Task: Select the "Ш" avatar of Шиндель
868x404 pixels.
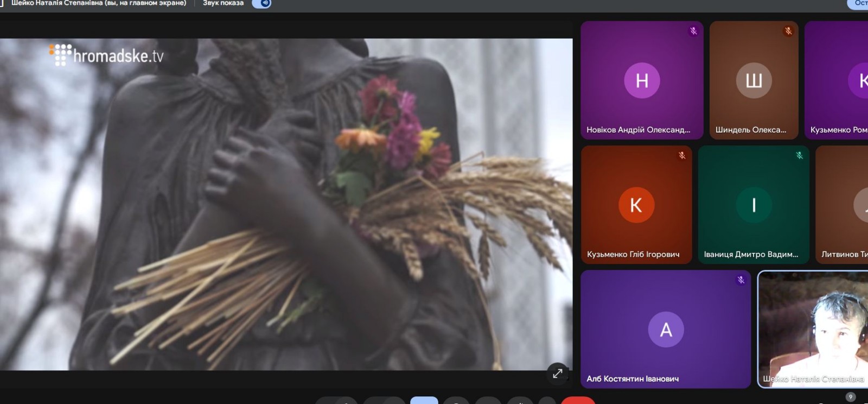Action: tap(754, 80)
